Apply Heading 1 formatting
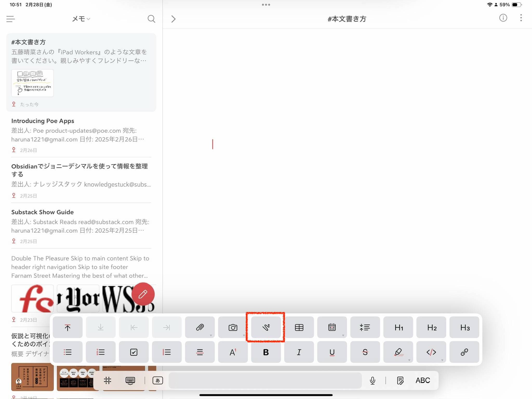 coord(398,327)
